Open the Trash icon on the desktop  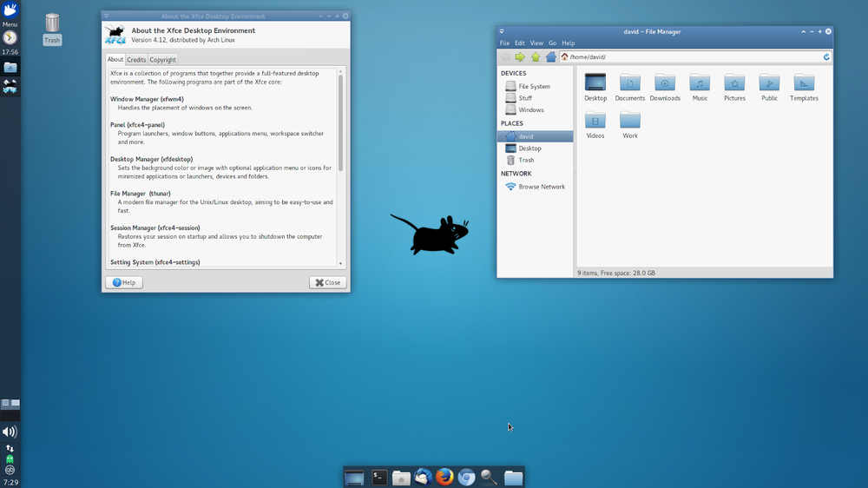pos(52,29)
